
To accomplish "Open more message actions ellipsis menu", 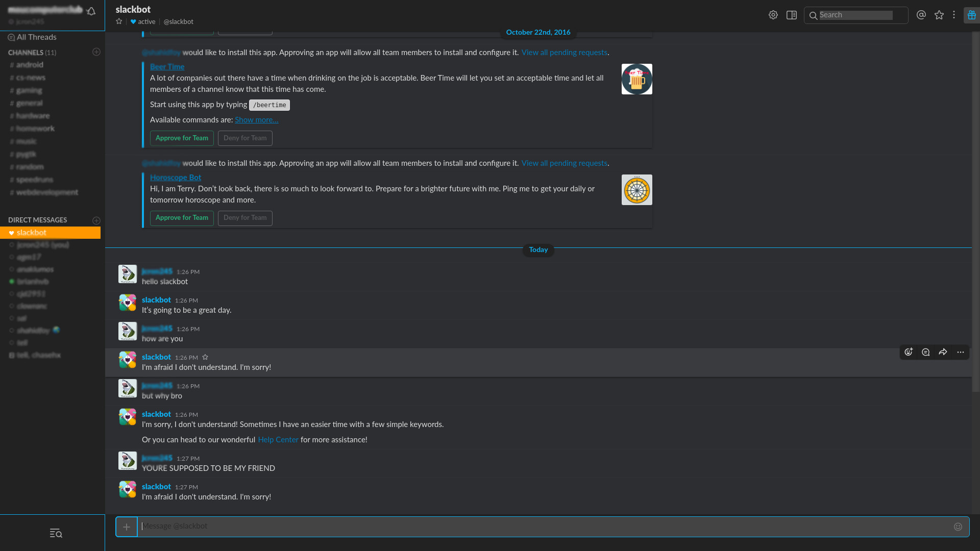I will click(960, 352).
